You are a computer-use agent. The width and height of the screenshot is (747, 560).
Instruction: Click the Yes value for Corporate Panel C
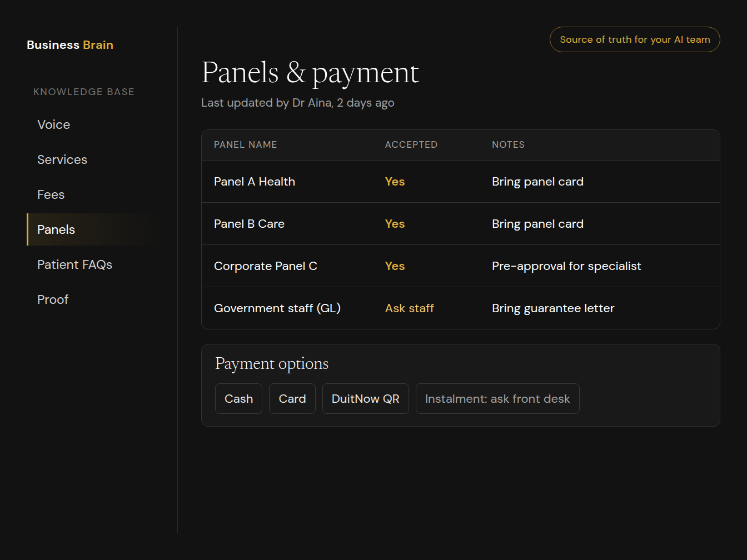pyautogui.click(x=395, y=266)
